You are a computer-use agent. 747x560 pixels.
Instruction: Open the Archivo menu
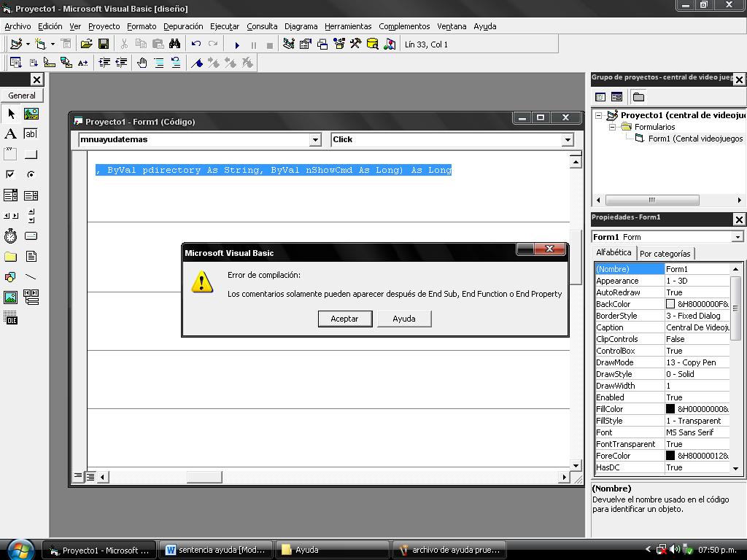click(18, 27)
